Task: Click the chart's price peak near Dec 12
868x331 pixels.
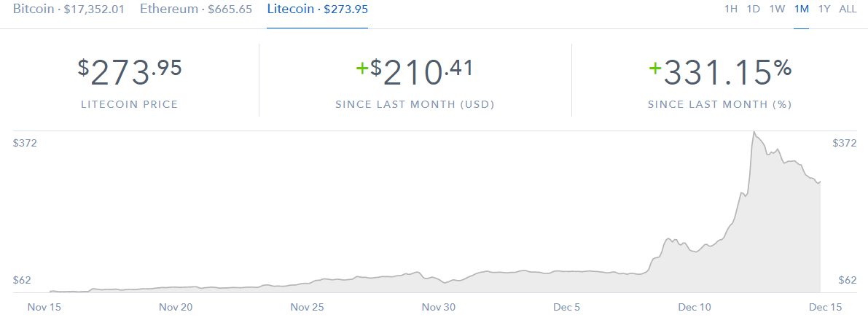Action: (754, 132)
